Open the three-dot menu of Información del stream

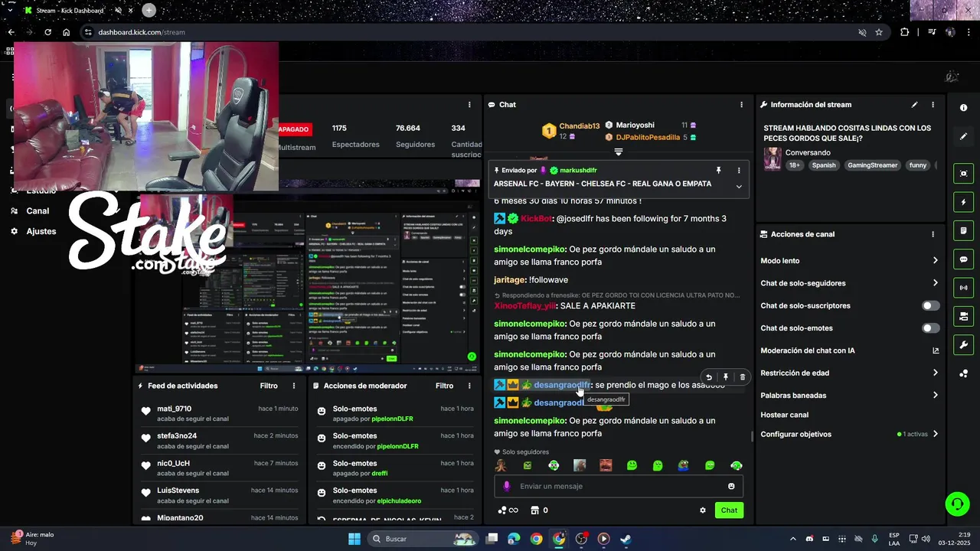(933, 105)
